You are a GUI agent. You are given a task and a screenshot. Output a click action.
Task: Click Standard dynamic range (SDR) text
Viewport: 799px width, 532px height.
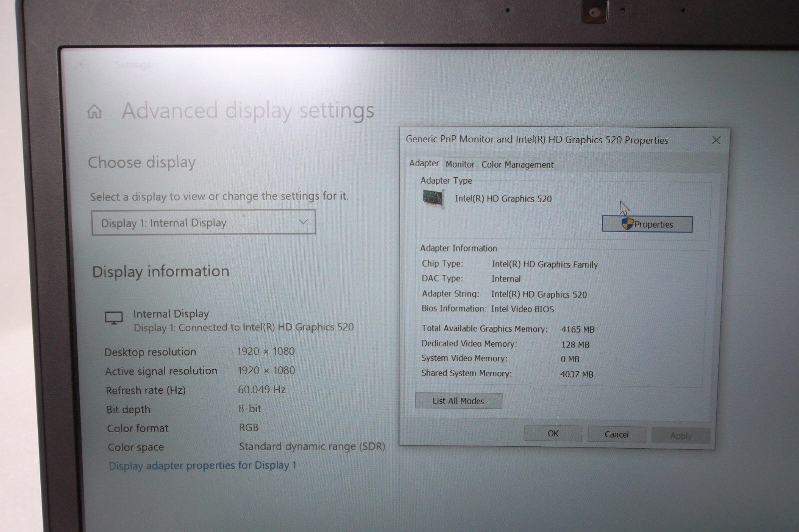312,446
